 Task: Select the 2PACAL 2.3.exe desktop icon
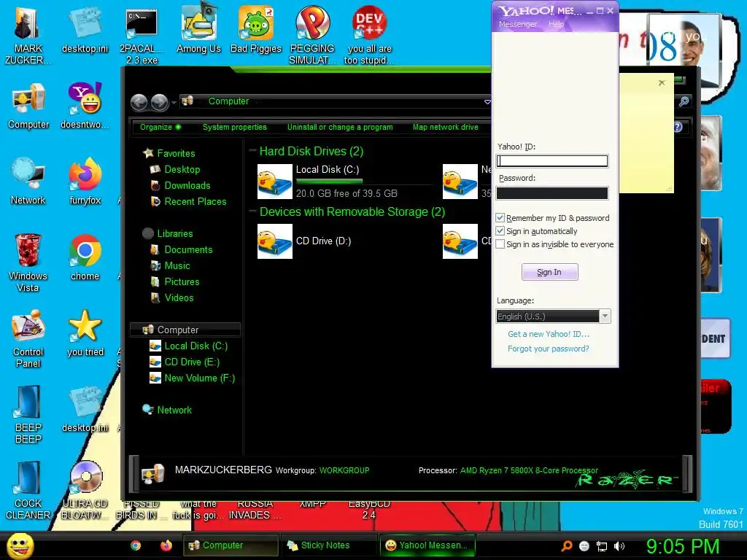142,36
